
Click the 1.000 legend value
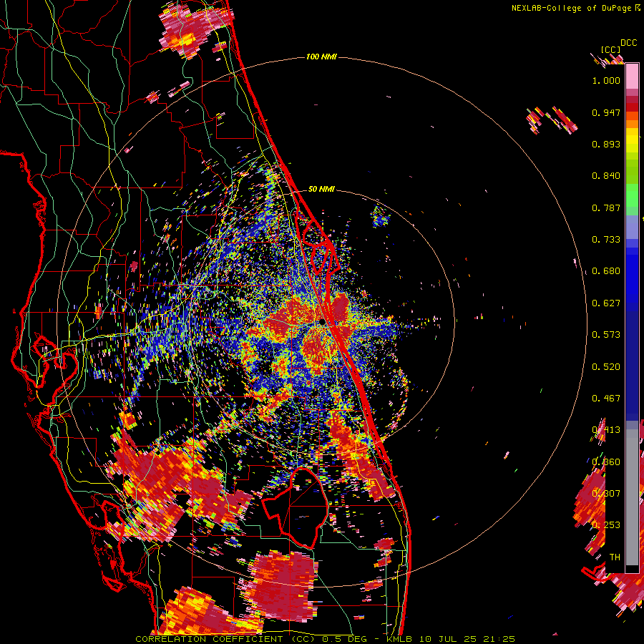(x=606, y=80)
